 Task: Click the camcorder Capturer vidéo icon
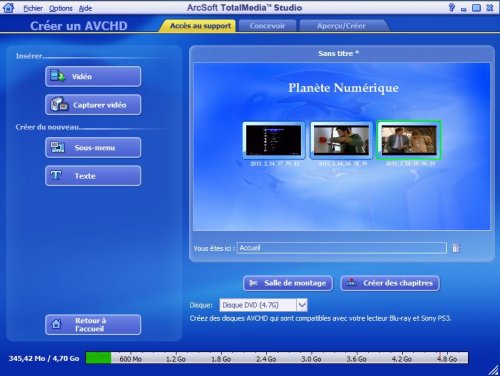(59, 104)
